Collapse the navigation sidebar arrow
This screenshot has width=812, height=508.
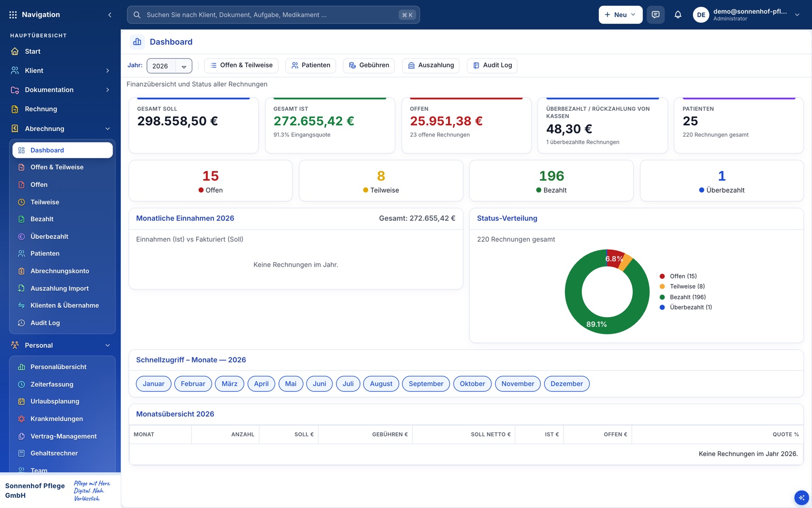pyautogui.click(x=110, y=15)
